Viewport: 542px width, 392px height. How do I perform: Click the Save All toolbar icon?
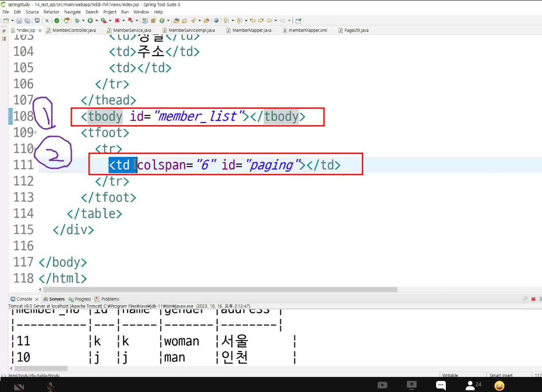coord(27,20)
